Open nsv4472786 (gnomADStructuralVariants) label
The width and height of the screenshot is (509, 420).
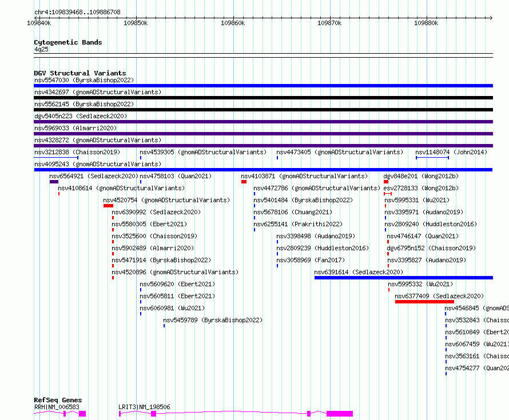point(317,188)
